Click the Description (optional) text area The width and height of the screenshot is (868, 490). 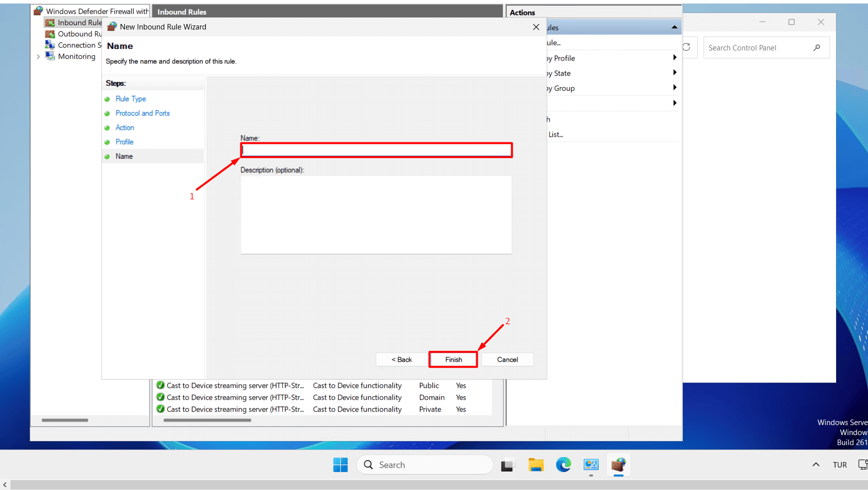click(376, 215)
